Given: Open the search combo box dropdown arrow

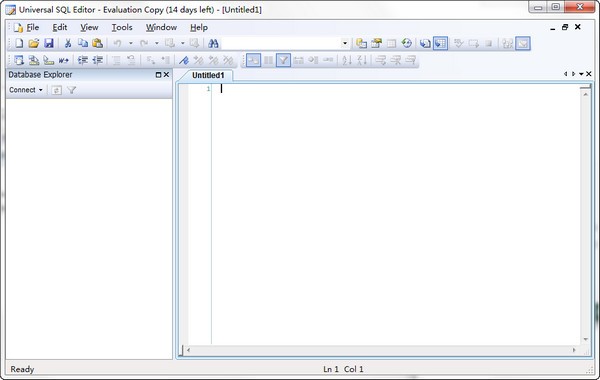Looking at the screenshot, I should [345, 43].
